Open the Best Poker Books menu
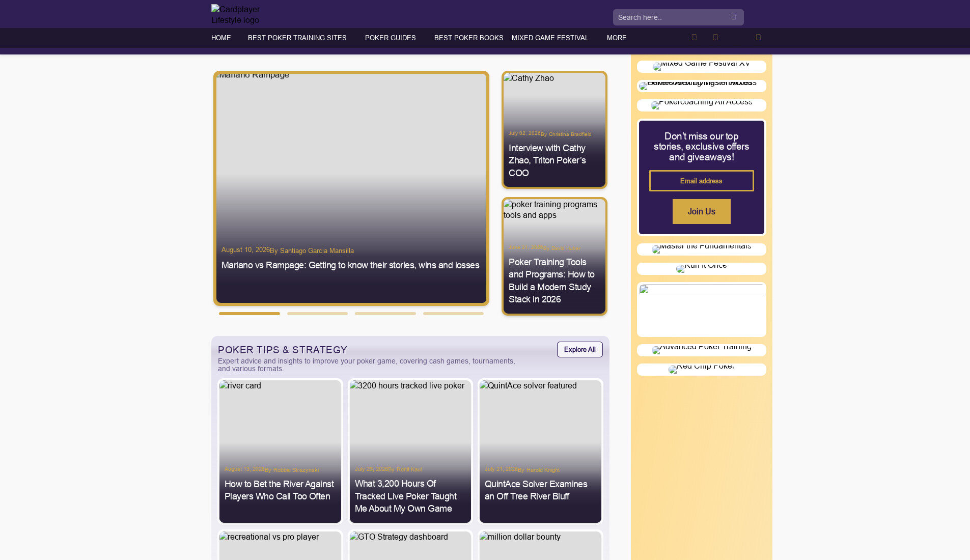 [468, 38]
